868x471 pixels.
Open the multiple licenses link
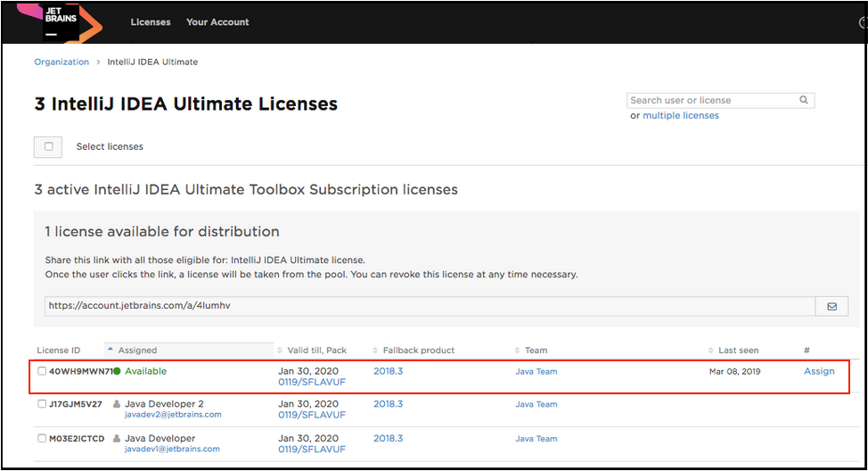[x=681, y=116]
